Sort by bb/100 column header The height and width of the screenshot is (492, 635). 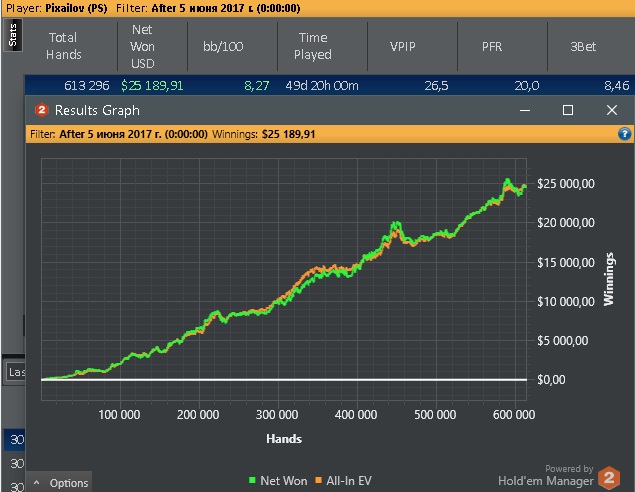[223, 47]
